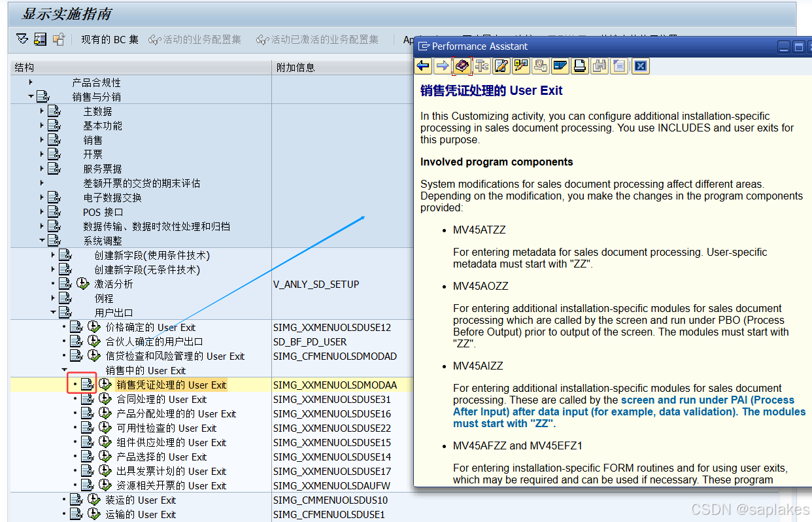Collapse the 销售与分销 node
The image size is (812, 522).
[31, 97]
